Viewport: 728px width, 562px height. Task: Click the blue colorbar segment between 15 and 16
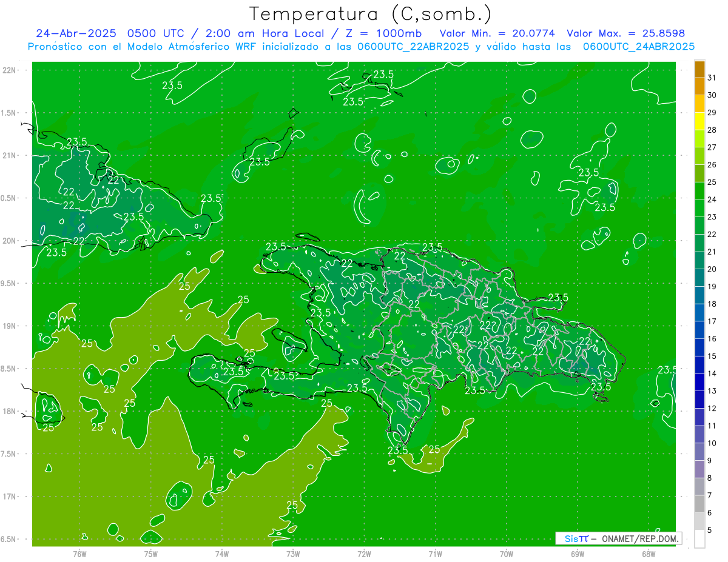(x=699, y=348)
